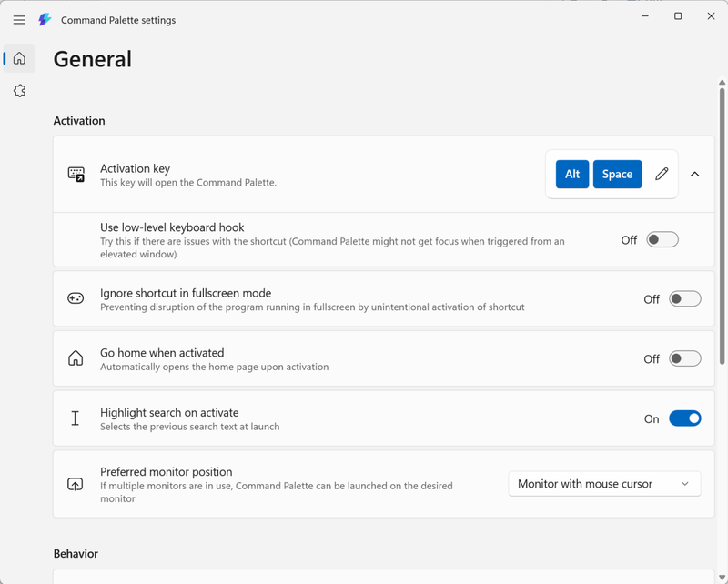Click the pencil icon to edit shortcut
The height and width of the screenshot is (584, 728).
click(x=662, y=174)
